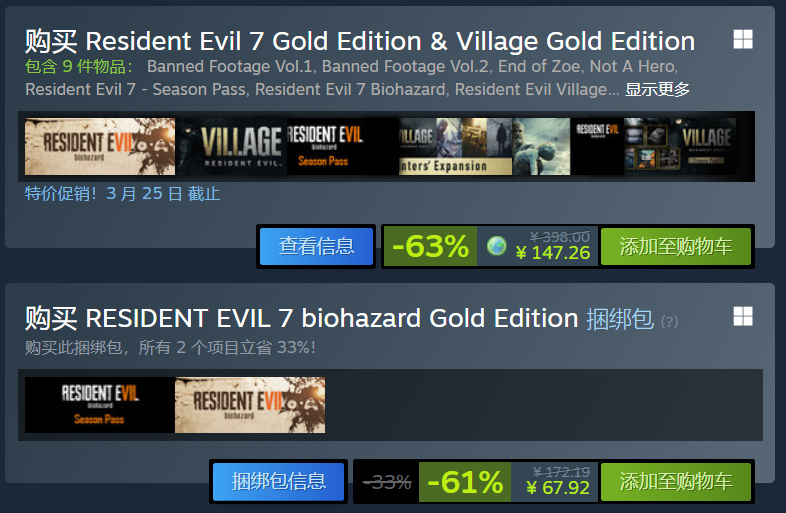Viewport: 786px width, 513px height.
Task: Add the ¥147.26 package to cart
Action: (x=676, y=246)
